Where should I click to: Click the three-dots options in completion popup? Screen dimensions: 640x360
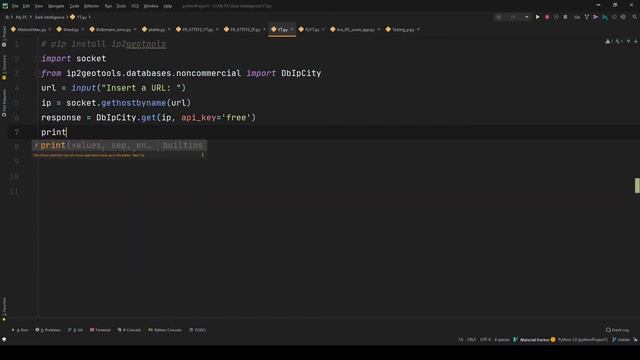click(202, 155)
